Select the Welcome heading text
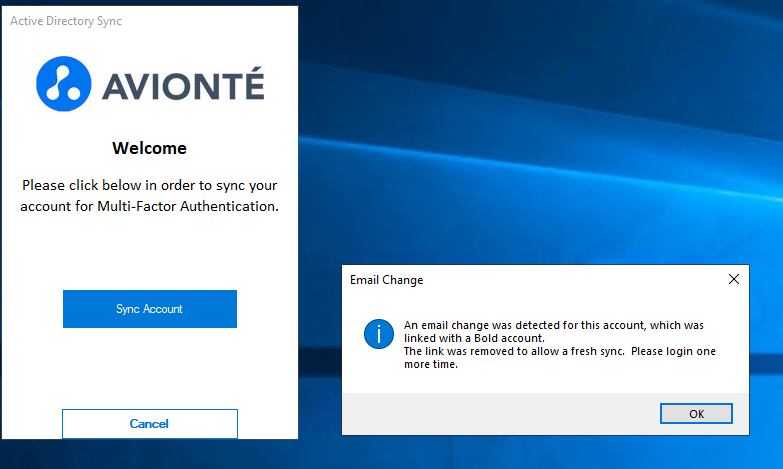The height and width of the screenshot is (469, 783). coord(149,148)
